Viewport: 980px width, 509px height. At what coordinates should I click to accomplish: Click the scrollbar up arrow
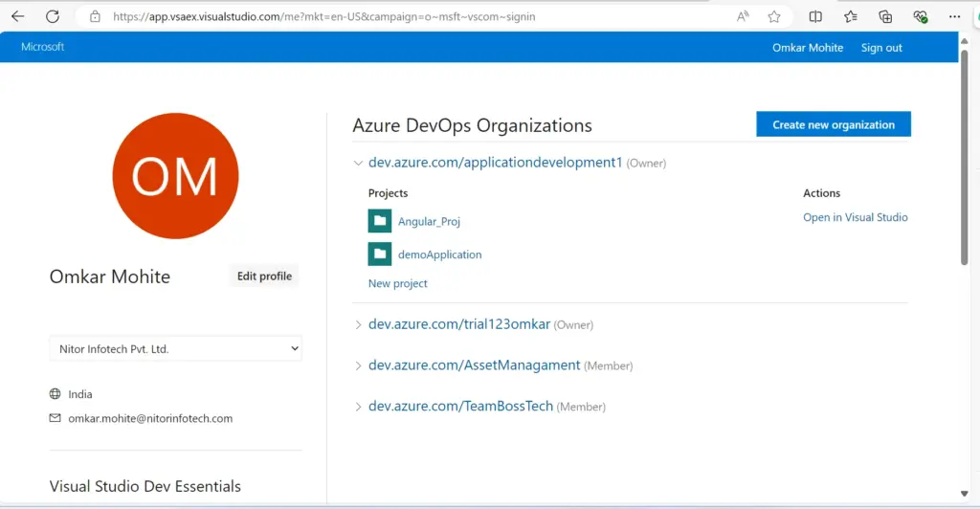point(965,41)
